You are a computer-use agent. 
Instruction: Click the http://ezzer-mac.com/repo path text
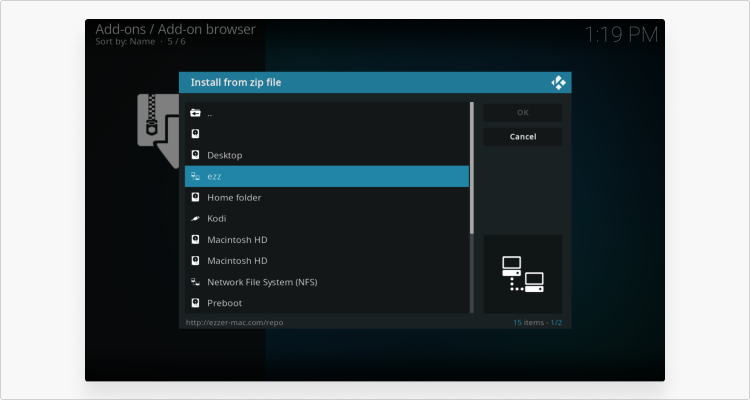234,322
